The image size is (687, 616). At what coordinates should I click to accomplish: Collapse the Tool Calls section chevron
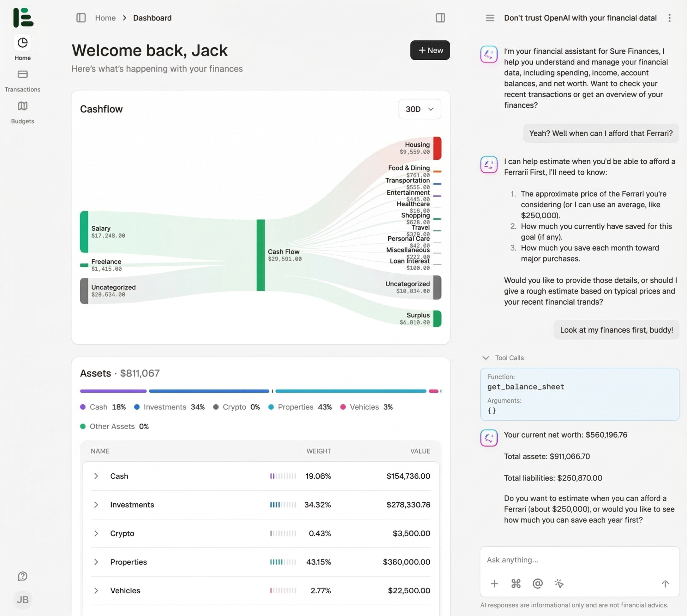tap(486, 358)
